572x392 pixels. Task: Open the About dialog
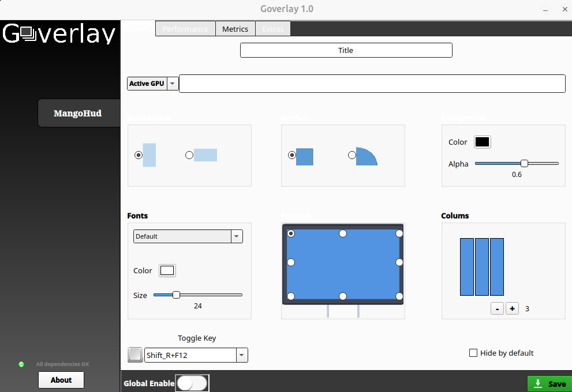coord(61,380)
